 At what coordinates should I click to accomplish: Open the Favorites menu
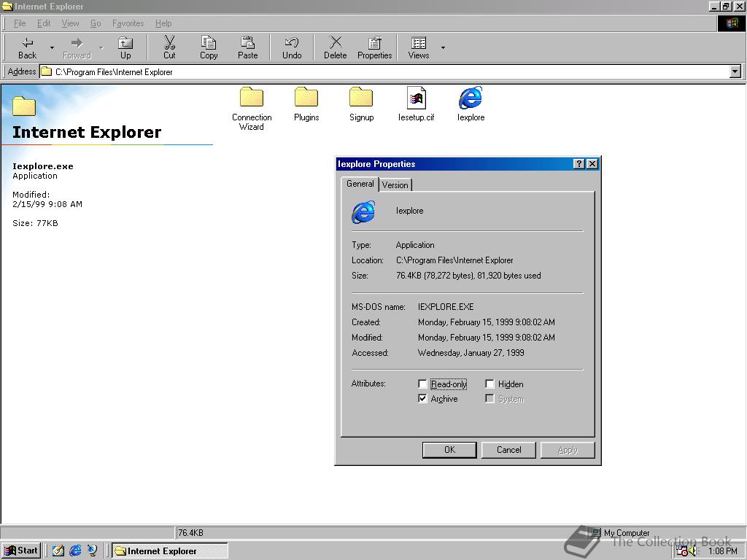tap(128, 23)
